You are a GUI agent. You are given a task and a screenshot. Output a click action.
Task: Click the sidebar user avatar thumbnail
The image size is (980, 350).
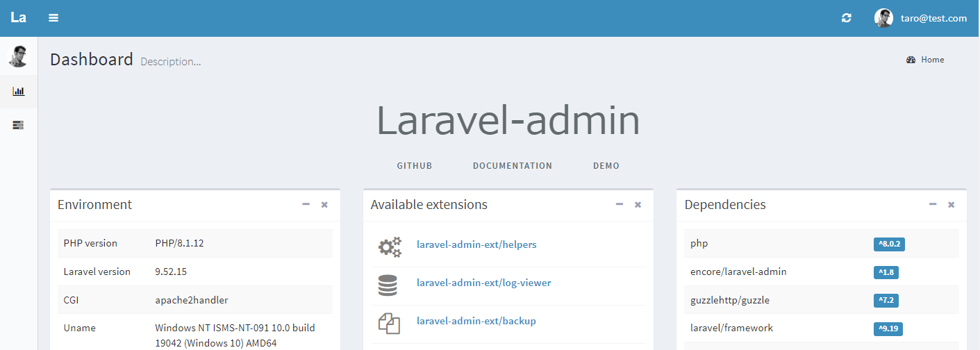tap(19, 56)
